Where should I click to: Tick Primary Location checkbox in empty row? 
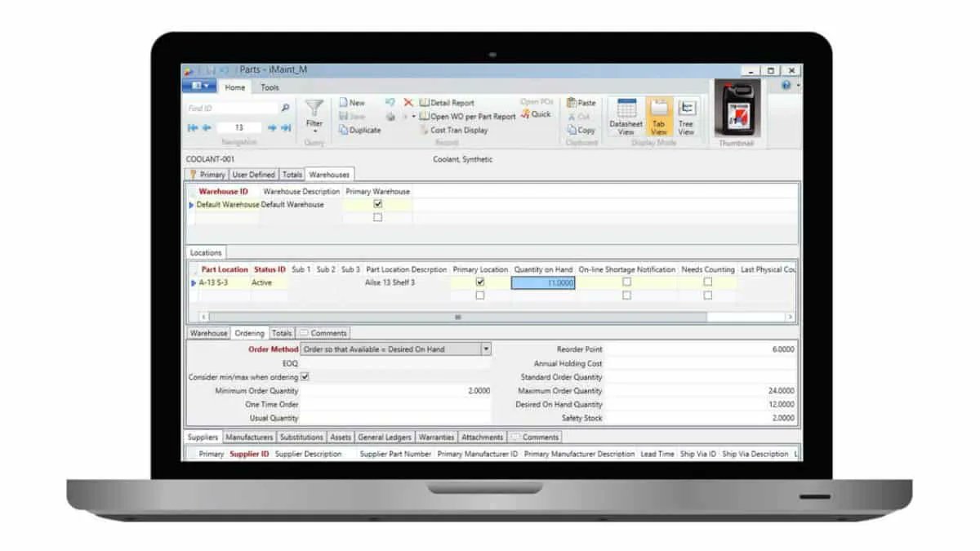480,295
